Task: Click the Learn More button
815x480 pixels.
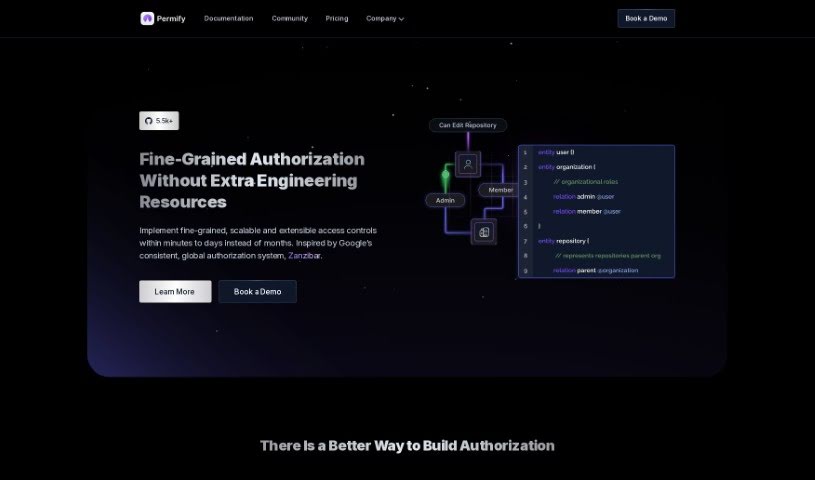Action: (175, 292)
